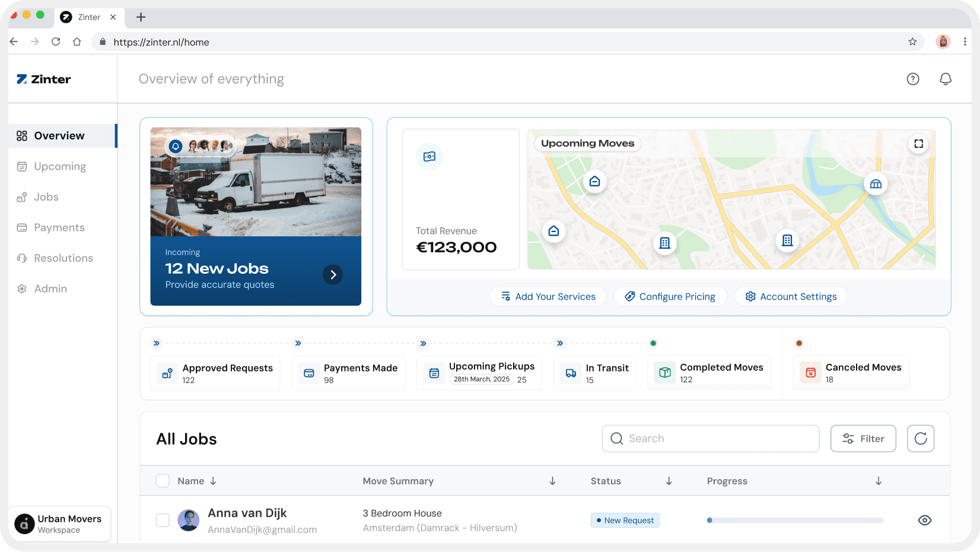The width and height of the screenshot is (980, 552).
Task: Select the Jobs icon in the sidebar
Action: coord(22,197)
